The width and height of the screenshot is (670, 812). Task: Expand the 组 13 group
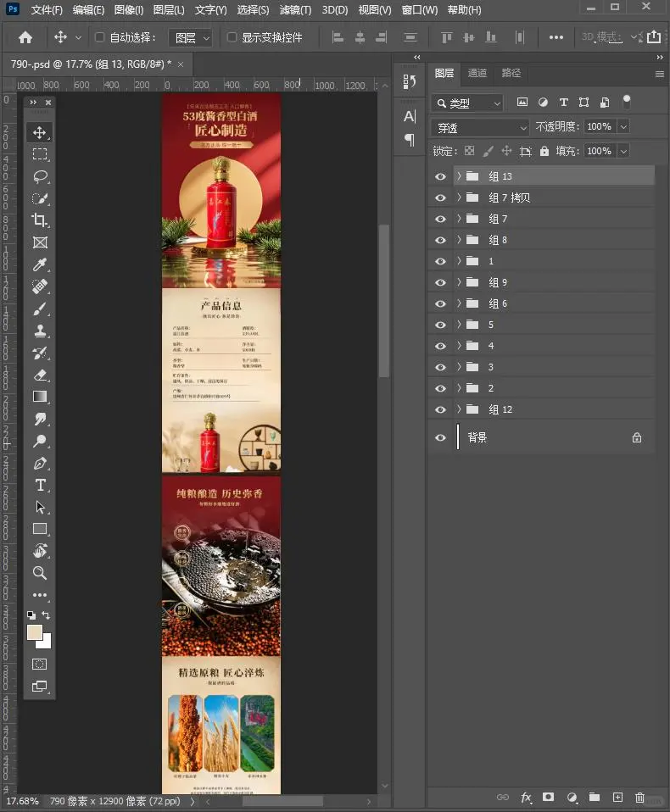point(459,176)
